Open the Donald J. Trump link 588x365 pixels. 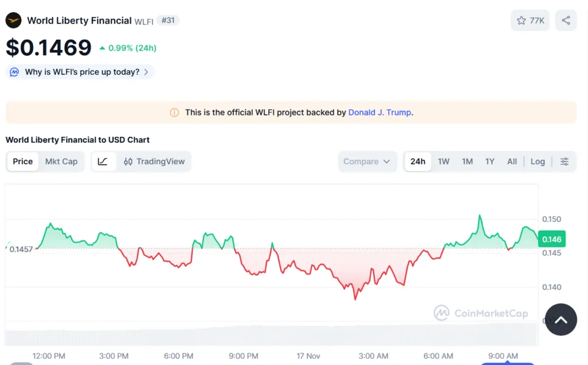[380, 113]
